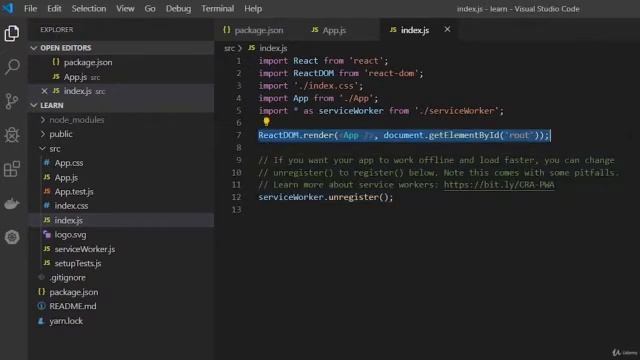Open the File menu
The image size is (640, 360).
click(30, 9)
